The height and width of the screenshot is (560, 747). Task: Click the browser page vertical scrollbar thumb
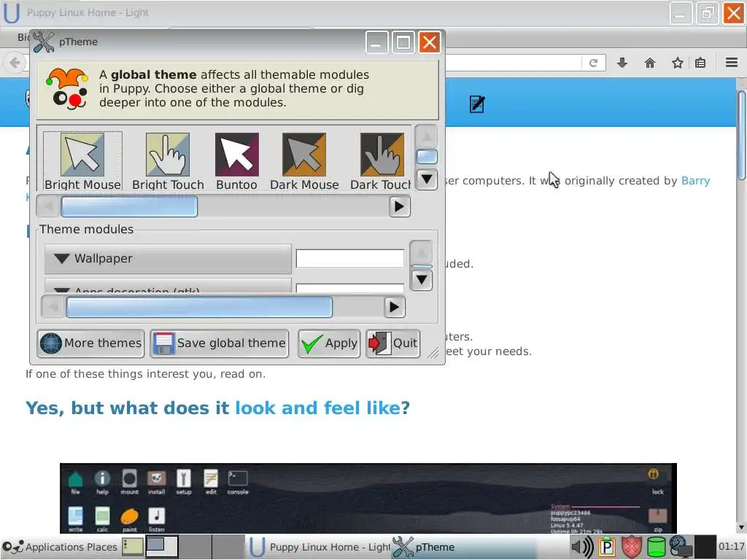[741, 135]
